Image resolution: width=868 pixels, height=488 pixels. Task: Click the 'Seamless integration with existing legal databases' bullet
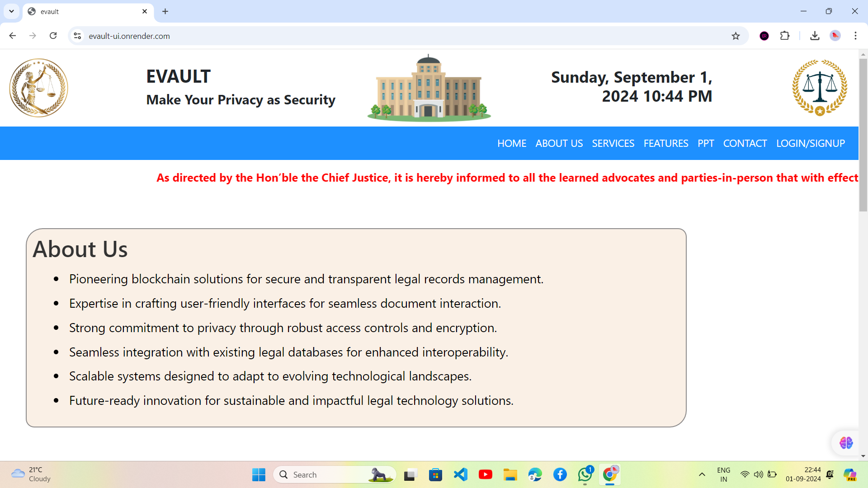pos(288,352)
